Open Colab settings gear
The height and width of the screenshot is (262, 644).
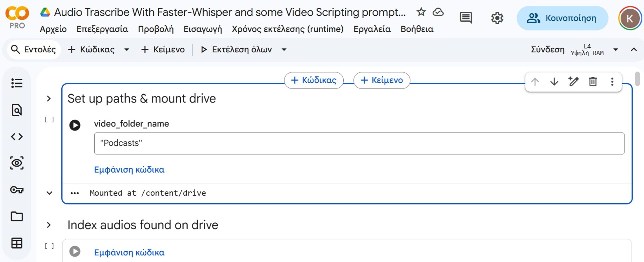(x=497, y=18)
